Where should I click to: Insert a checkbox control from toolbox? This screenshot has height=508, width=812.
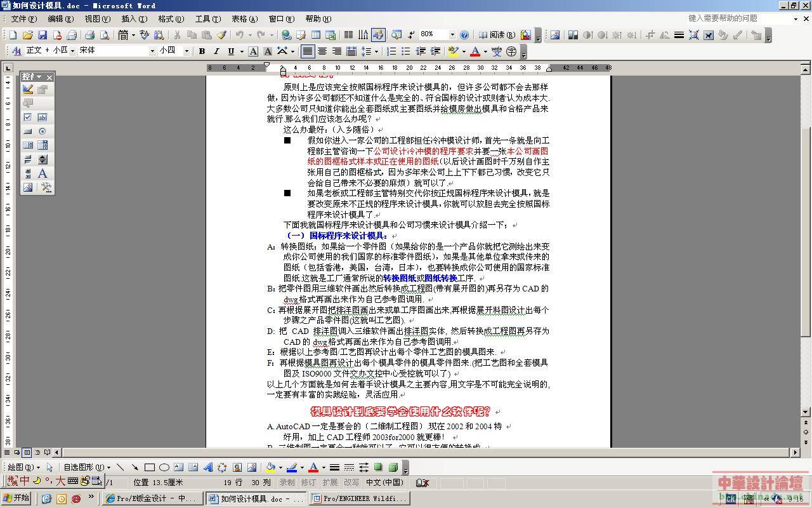click(x=28, y=117)
